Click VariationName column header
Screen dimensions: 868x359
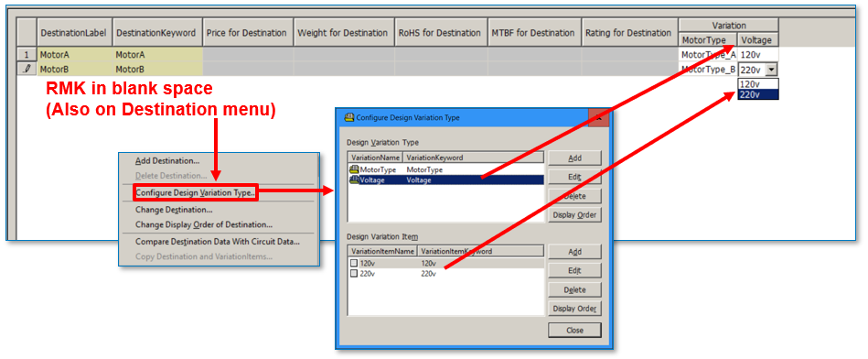[x=375, y=158]
